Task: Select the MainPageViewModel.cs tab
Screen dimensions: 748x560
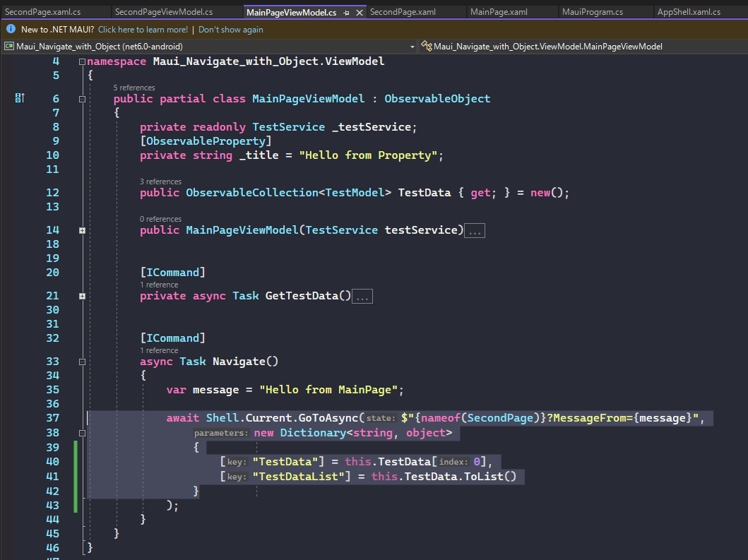Action: 291,13
